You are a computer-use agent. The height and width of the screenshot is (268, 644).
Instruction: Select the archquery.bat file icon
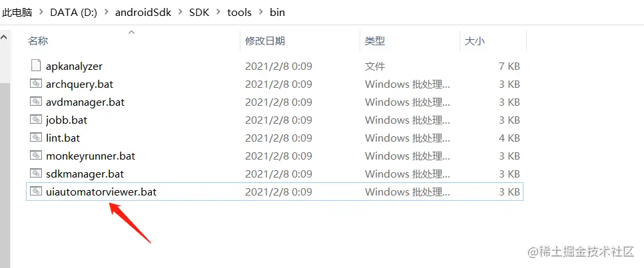[x=36, y=84]
